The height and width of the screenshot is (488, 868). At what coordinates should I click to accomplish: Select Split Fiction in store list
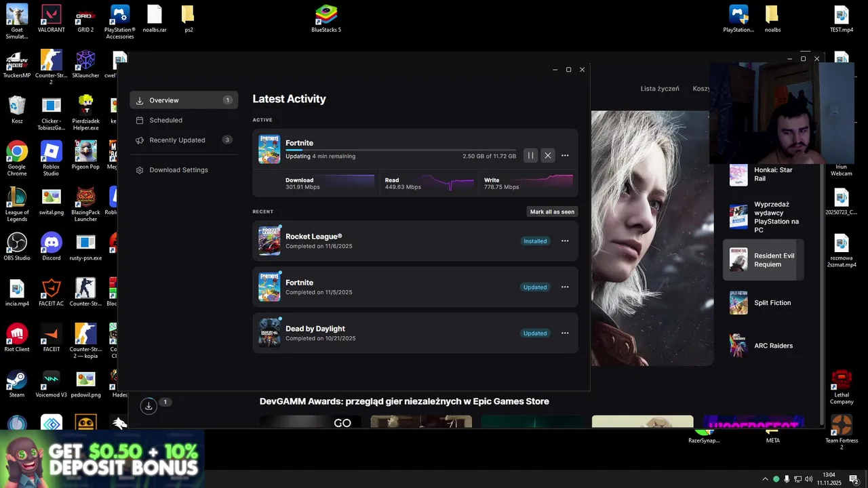point(764,303)
